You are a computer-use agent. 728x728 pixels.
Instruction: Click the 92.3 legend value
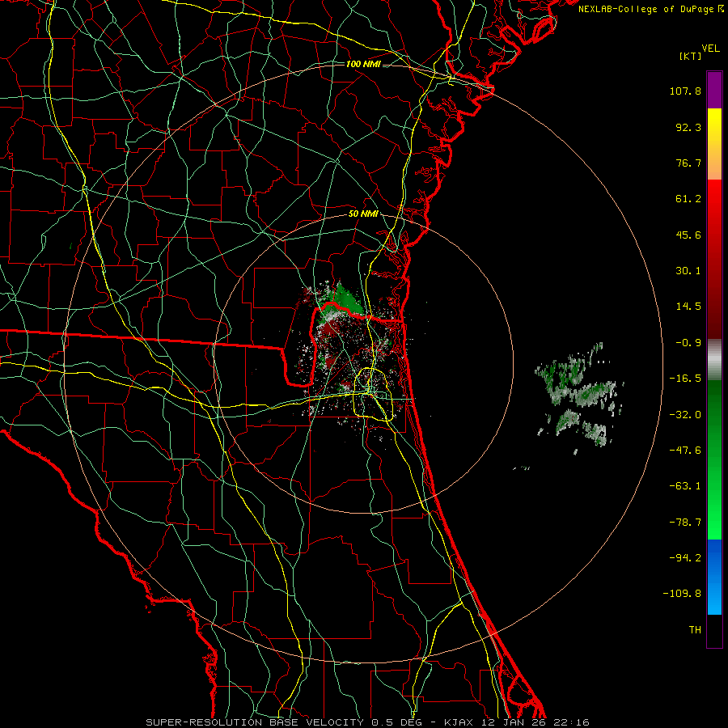pos(688,127)
